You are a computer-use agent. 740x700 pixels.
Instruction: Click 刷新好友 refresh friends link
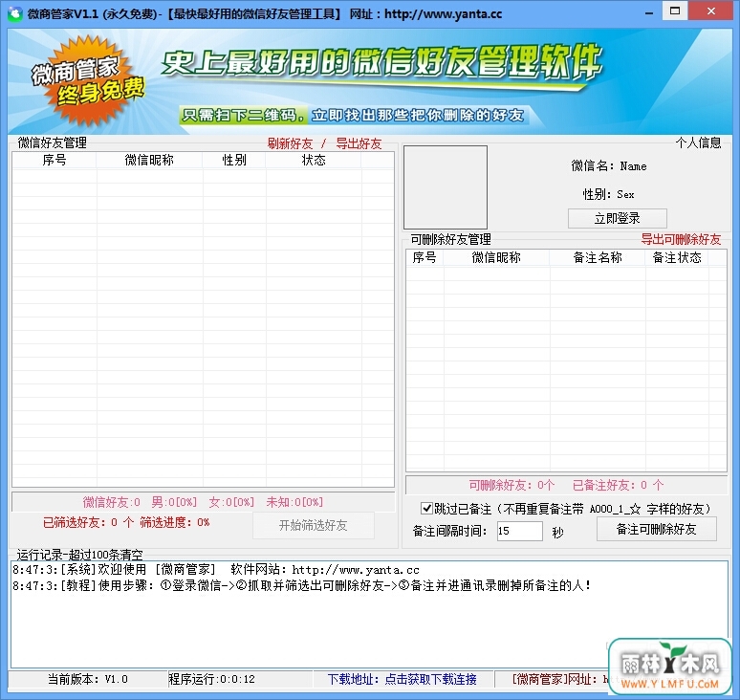(x=290, y=143)
